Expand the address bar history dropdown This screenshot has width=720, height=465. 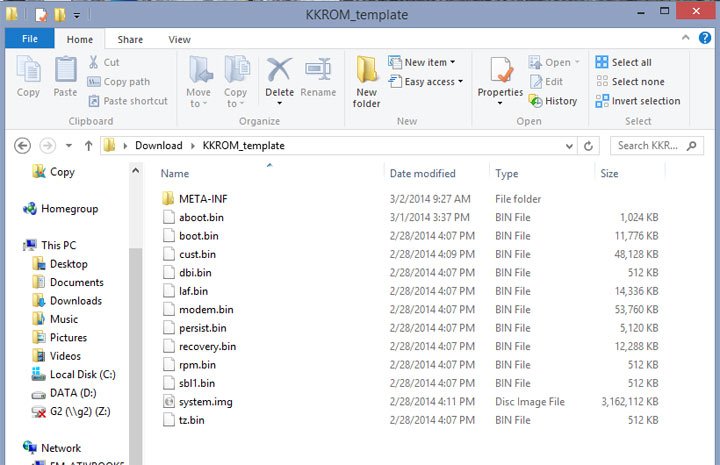pos(569,146)
